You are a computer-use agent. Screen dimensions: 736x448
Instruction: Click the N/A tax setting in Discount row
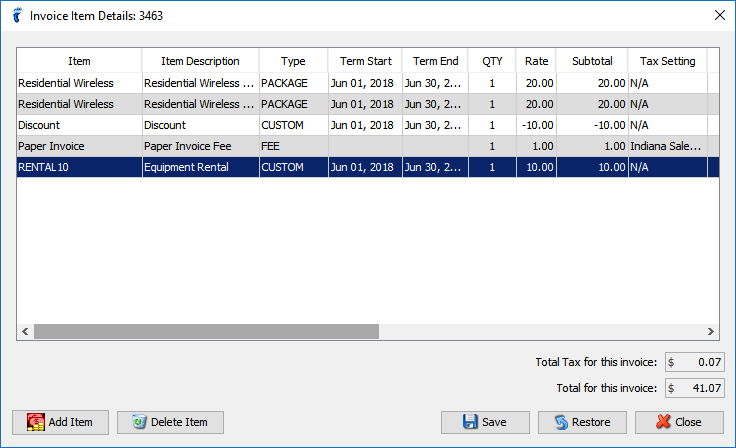pos(667,125)
